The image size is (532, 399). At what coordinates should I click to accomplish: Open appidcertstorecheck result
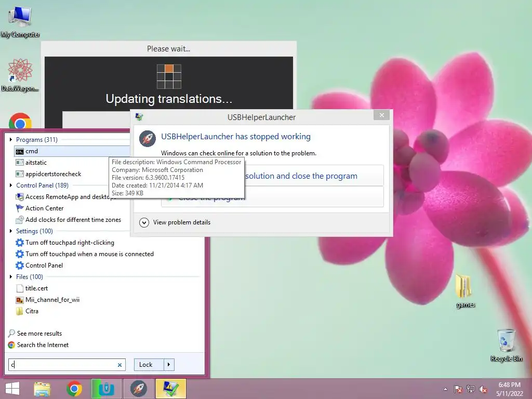(48, 174)
